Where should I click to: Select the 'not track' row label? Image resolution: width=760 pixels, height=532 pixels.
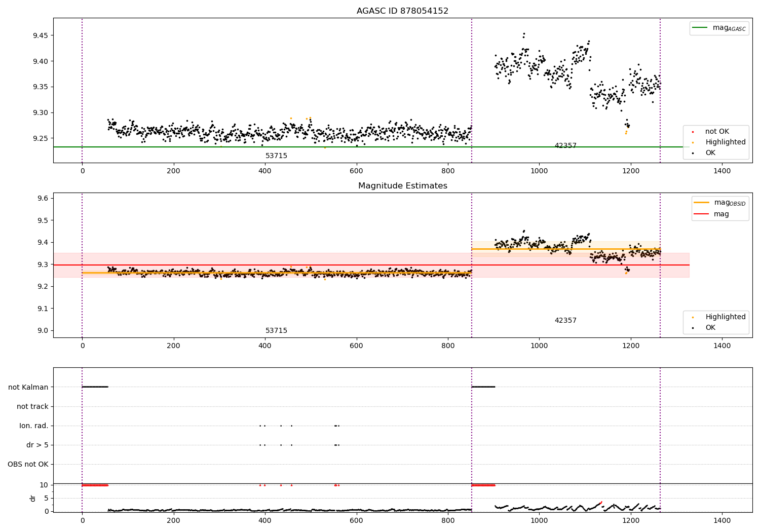tap(32, 407)
